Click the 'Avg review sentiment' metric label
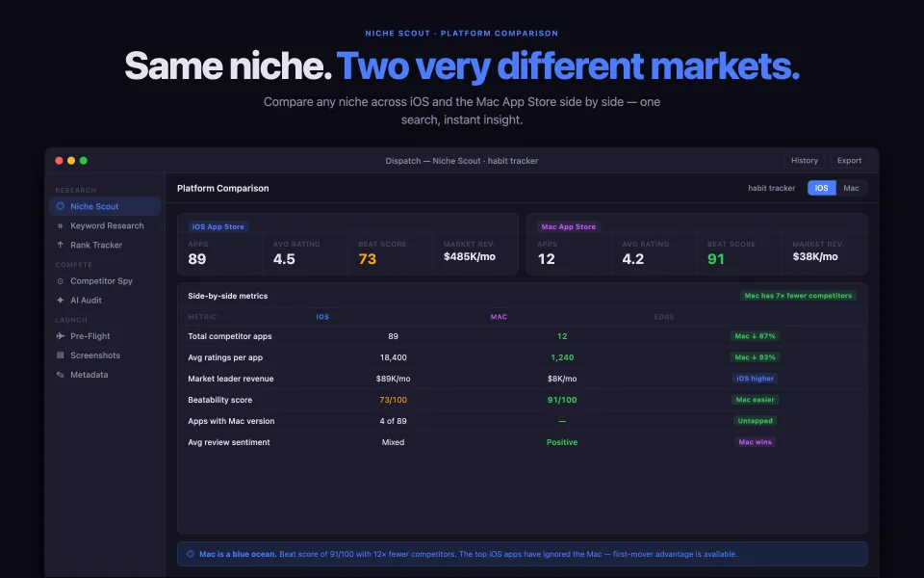 point(229,442)
